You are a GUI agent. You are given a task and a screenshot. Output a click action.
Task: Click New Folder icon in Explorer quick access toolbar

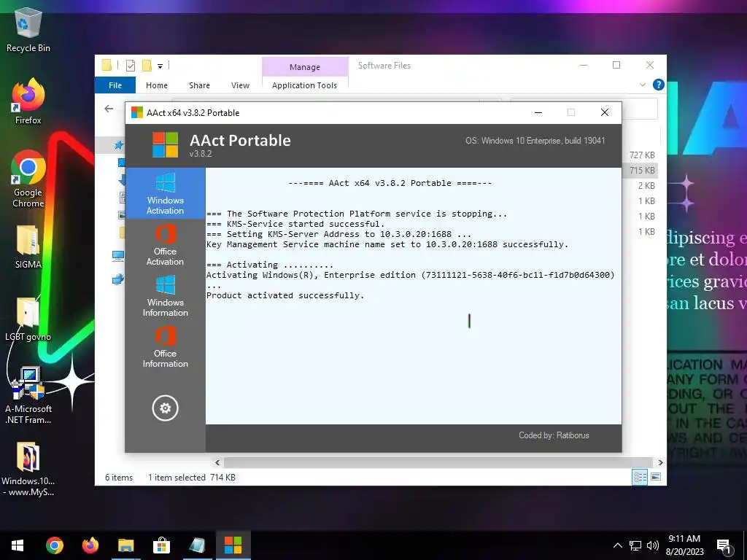coord(147,66)
